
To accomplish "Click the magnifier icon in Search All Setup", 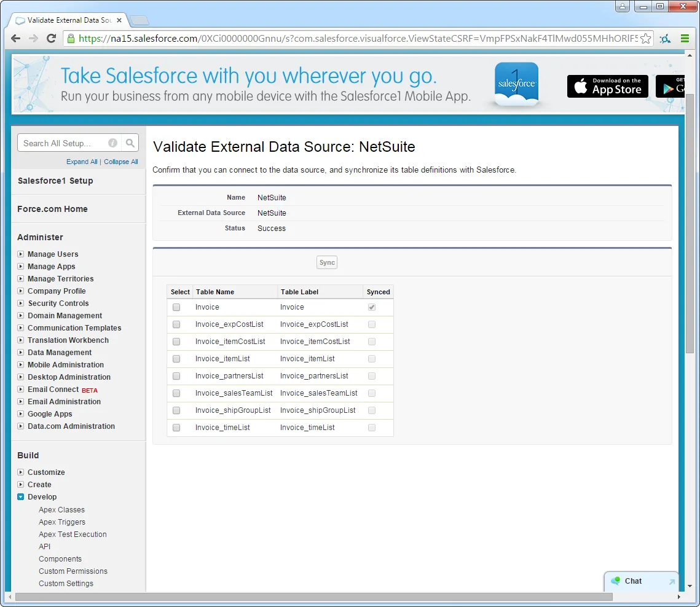I will pos(130,143).
